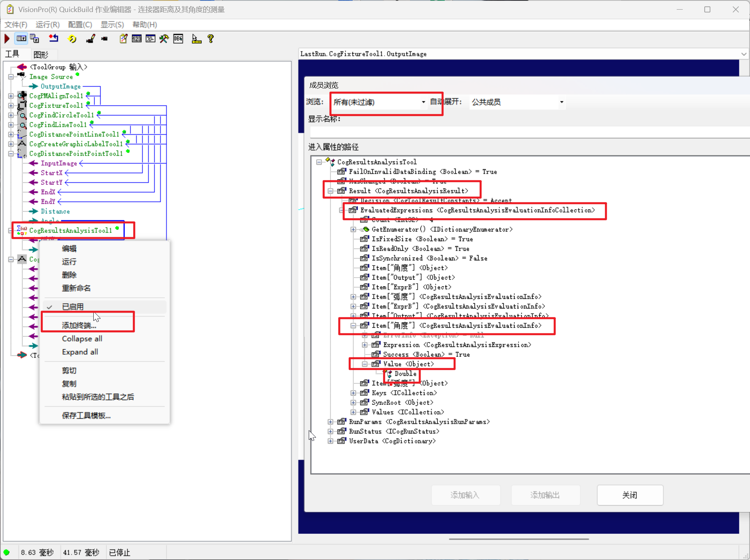Collapse the Result <CogResultsAnalysisResult> node

coord(330,191)
